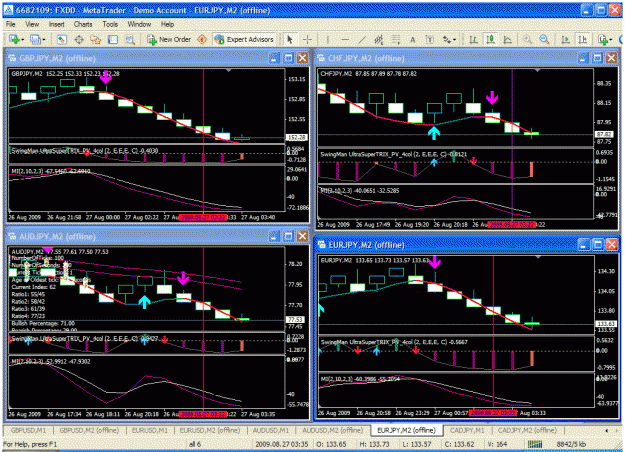The image size is (625, 452).
Task: Expand the Indicators dropdown arrow
Action: [610, 40]
